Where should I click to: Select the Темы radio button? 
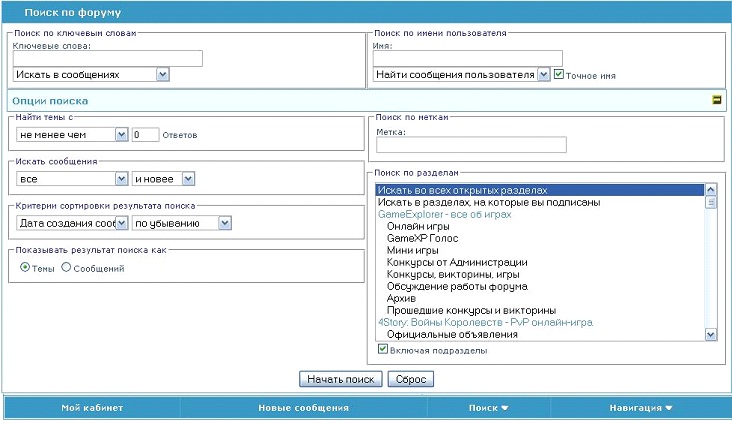point(26,268)
